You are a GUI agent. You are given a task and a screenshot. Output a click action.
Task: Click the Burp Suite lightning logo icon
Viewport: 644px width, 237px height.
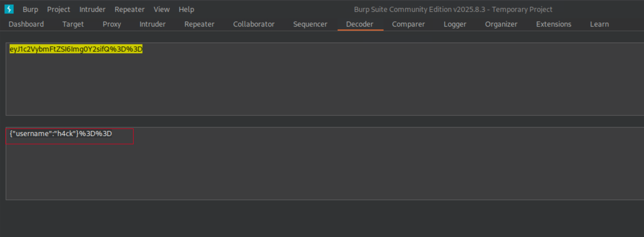point(9,9)
